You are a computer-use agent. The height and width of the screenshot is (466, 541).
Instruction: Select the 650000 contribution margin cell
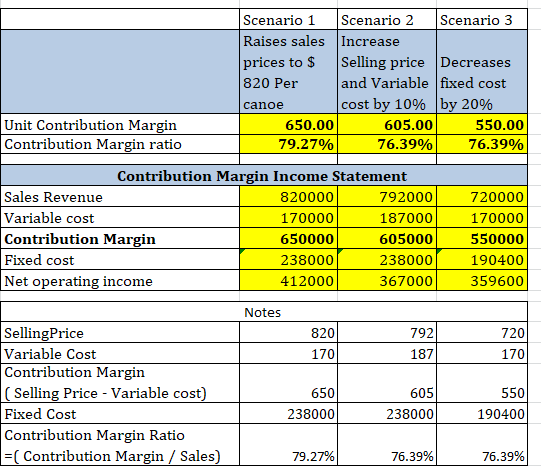coord(288,239)
